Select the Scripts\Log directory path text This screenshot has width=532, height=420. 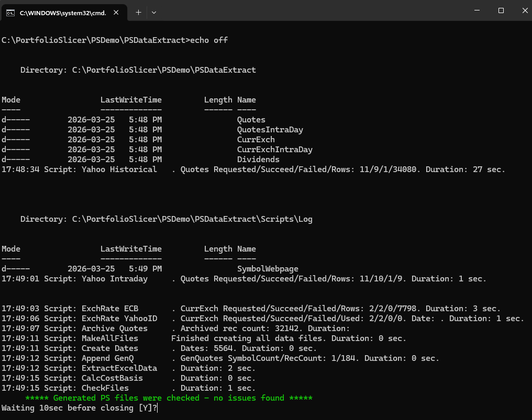click(x=165, y=219)
